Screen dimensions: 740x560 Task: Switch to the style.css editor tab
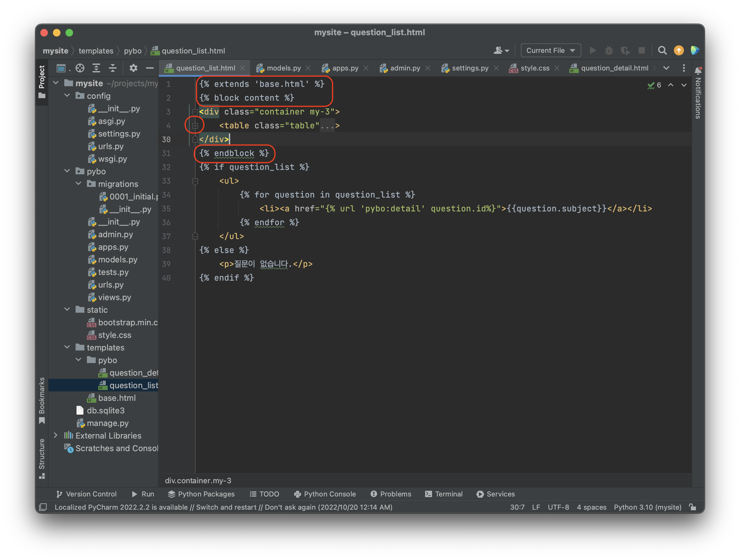534,68
